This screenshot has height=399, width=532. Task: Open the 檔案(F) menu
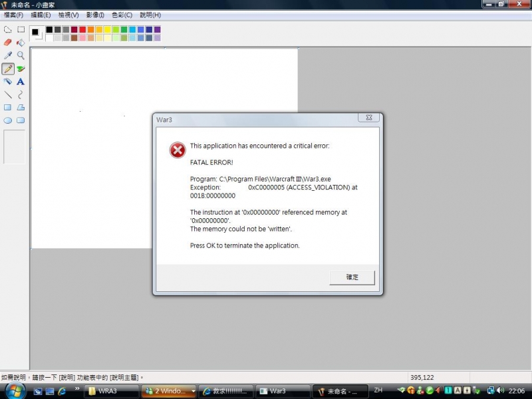point(13,15)
